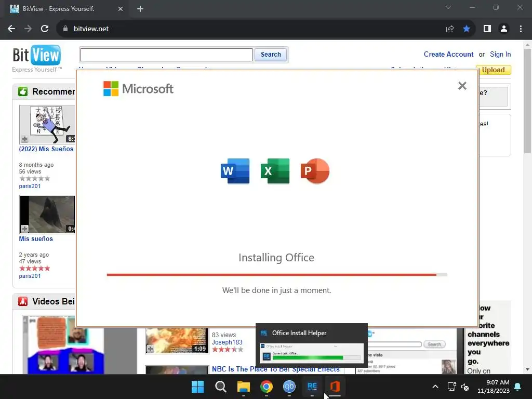
Task: Click the Excel icon in installer
Action: (x=275, y=171)
